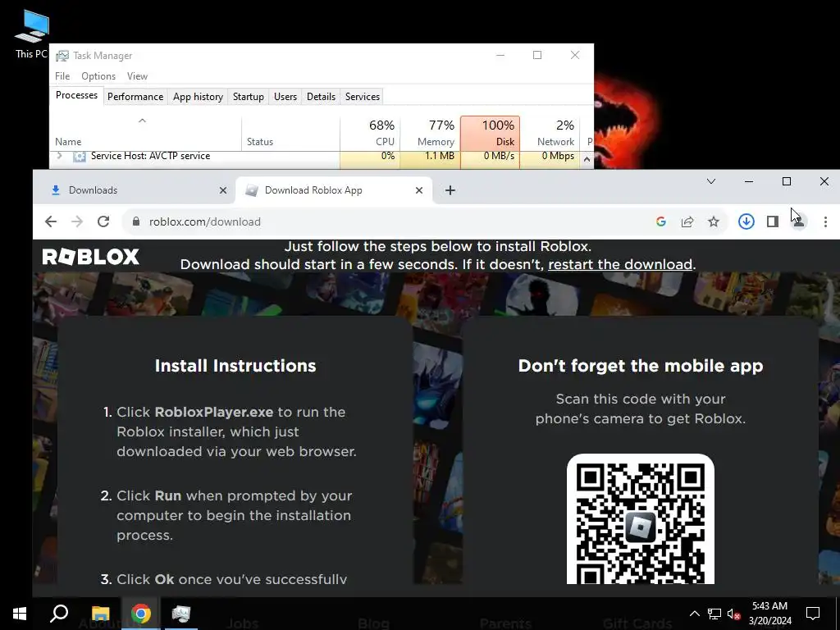Bookmark this page with star icon
The height and width of the screenshot is (630, 840).
tap(714, 221)
